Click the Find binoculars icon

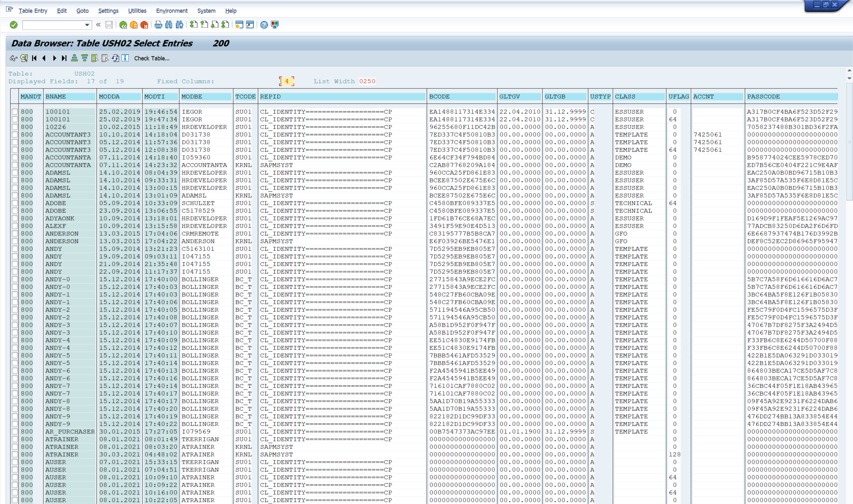tap(169, 25)
